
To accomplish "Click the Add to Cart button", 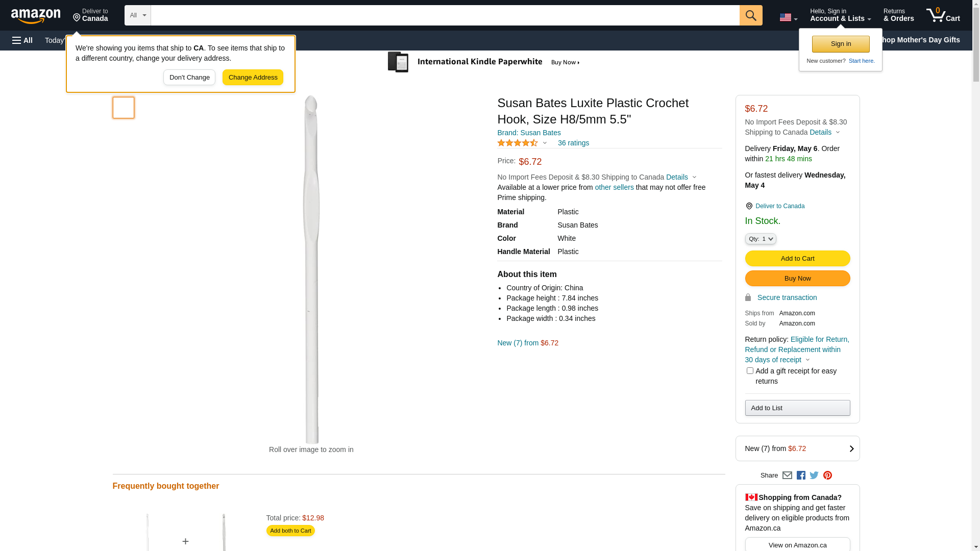I will click(797, 259).
